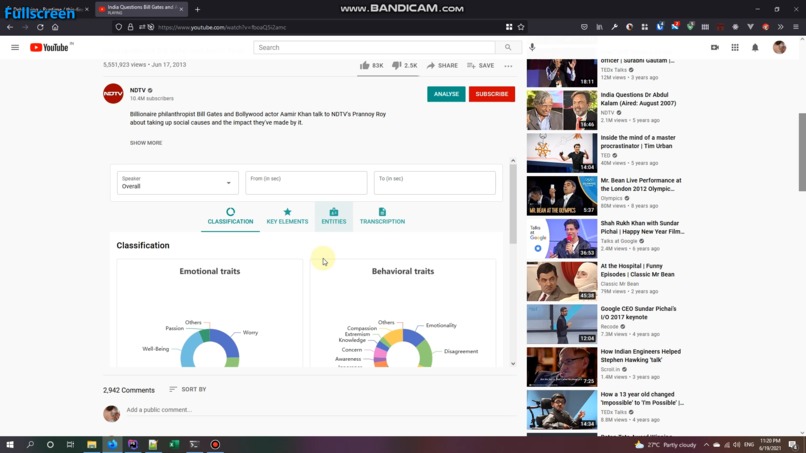806x453 pixels.
Task: Click the Add a public comment field
Action: pos(319,410)
